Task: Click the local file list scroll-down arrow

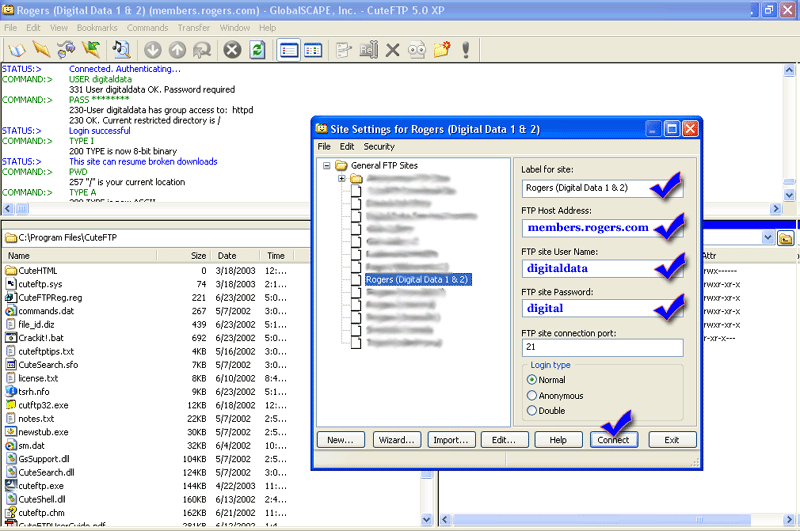Action: [x=427, y=520]
